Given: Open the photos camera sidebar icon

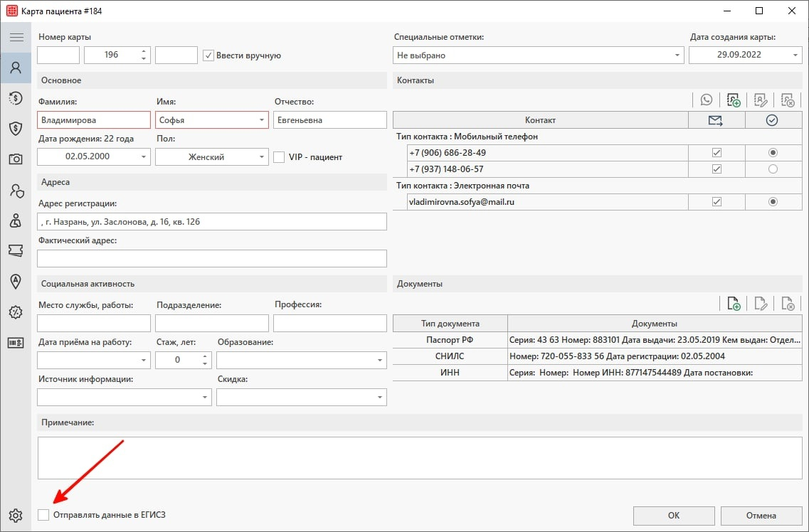Looking at the screenshot, I should pos(16,159).
